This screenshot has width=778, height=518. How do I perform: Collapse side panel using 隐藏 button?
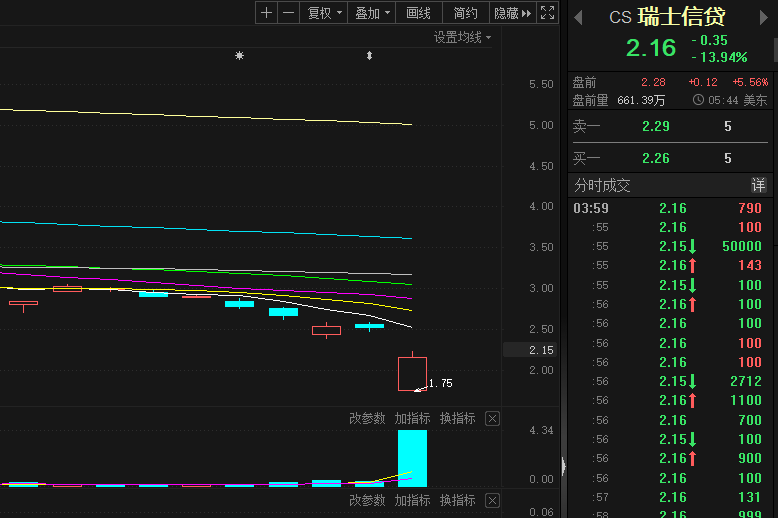click(513, 13)
